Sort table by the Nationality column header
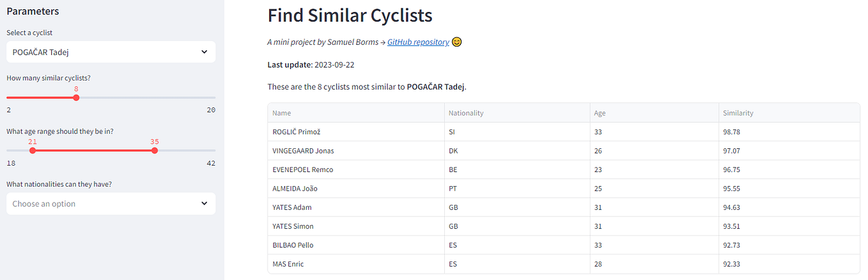 coord(466,113)
